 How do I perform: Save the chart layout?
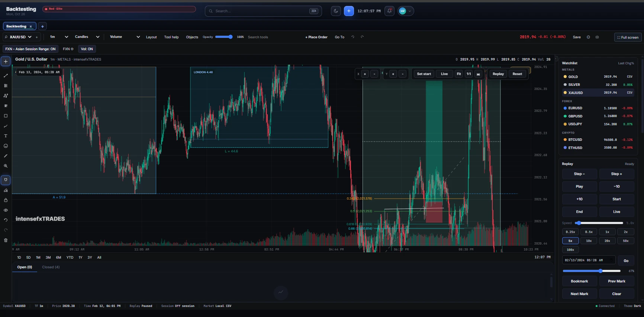click(577, 37)
